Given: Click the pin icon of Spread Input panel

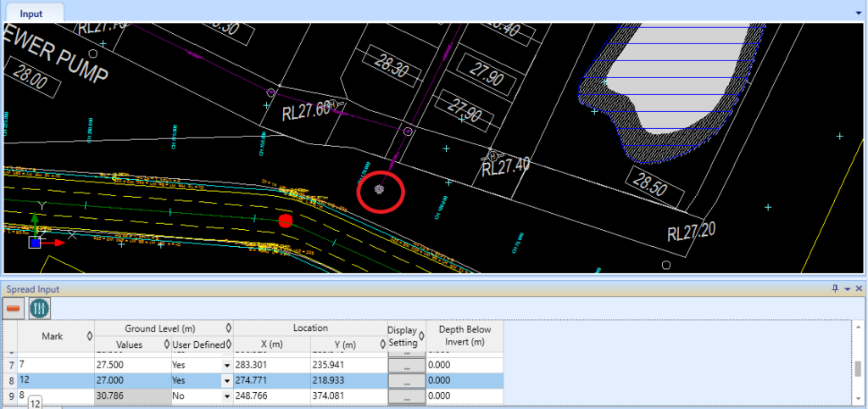Looking at the screenshot, I should click(x=836, y=289).
